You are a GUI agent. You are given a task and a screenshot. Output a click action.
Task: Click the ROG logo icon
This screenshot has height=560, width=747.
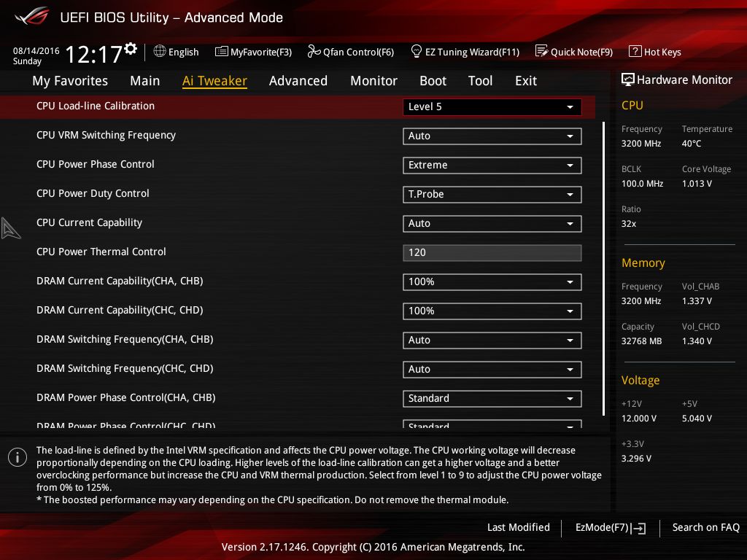click(32, 17)
